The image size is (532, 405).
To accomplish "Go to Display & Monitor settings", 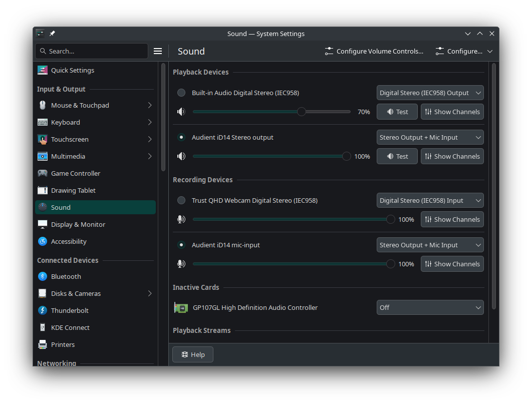I will point(78,224).
